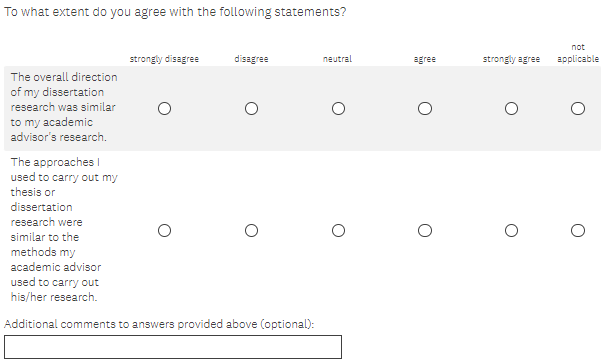Pick agree for approaches statement
607x364 pixels.
coord(425,230)
